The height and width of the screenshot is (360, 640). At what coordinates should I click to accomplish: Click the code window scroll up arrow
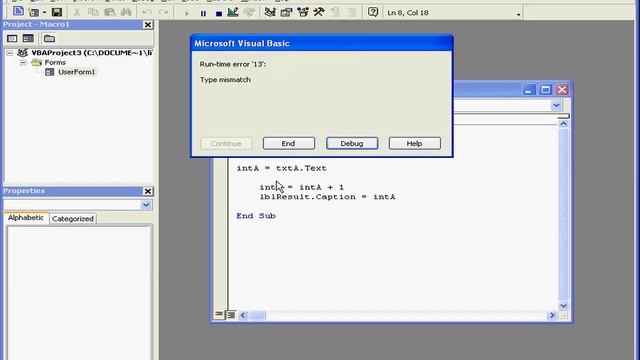point(563,124)
